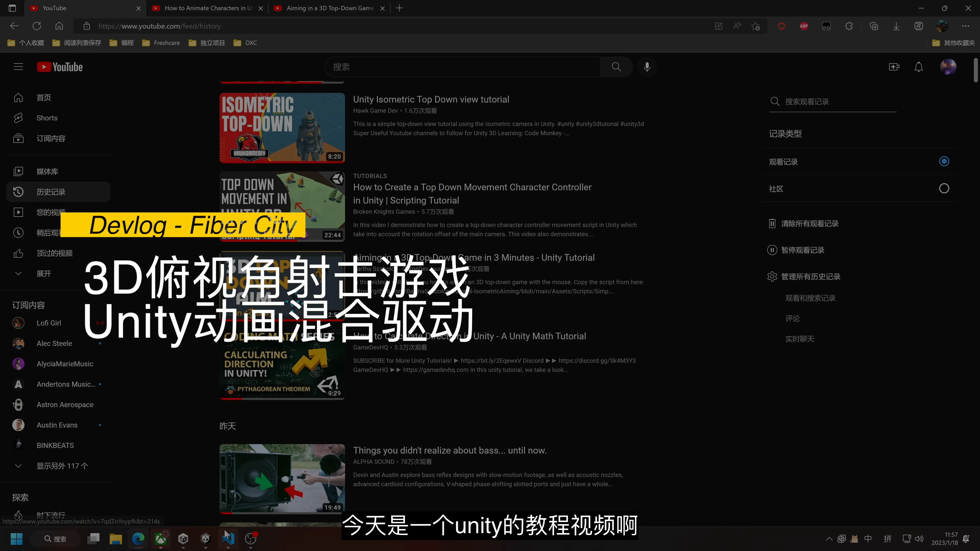The height and width of the screenshot is (551, 980).
Task: Open 历史记录 in sidebar menu
Action: click(x=51, y=192)
